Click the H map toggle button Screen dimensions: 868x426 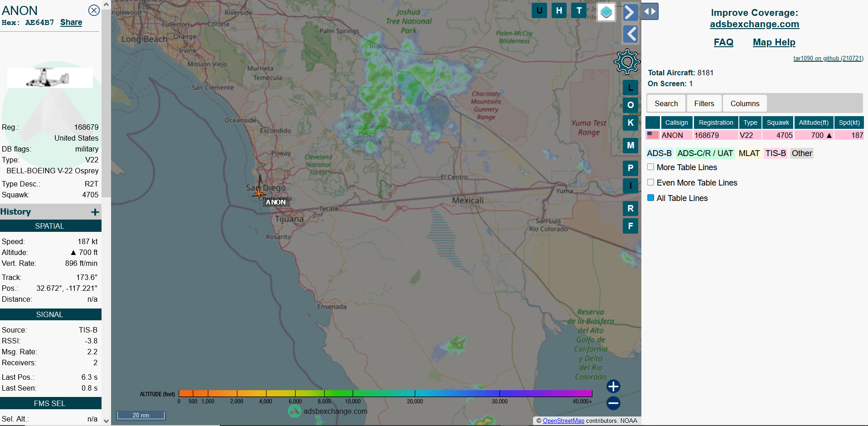click(559, 10)
